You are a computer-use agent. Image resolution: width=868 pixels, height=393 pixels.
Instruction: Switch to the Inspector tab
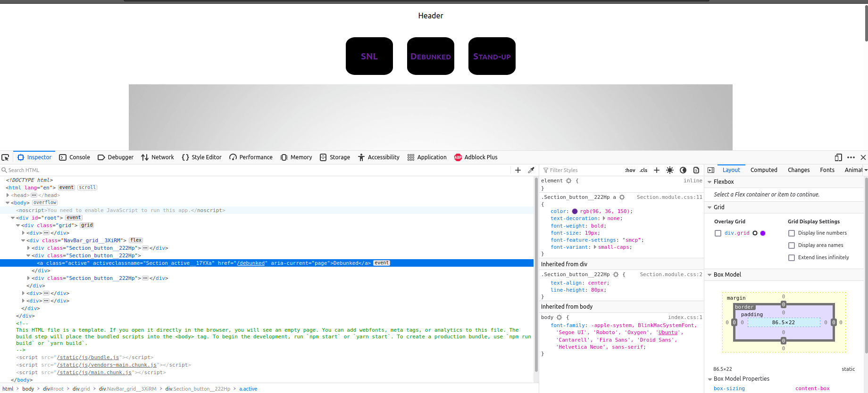[x=34, y=157]
